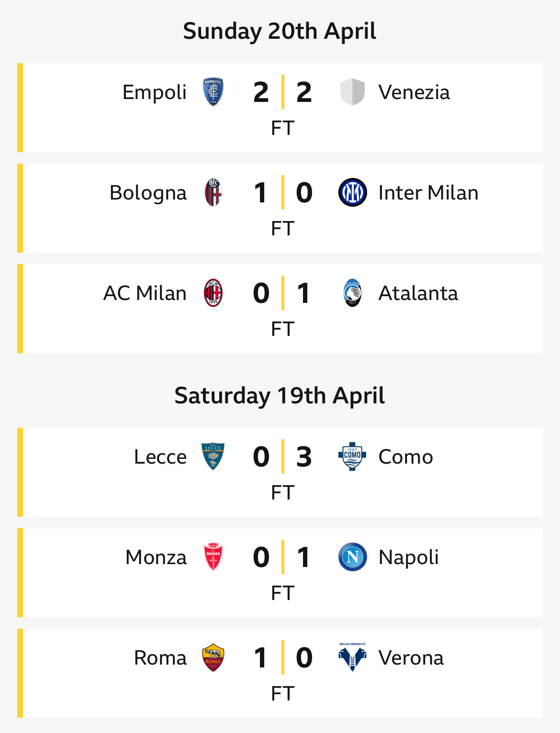Click the Atalanta club crest
The image size is (560, 733).
pyautogui.click(x=353, y=293)
